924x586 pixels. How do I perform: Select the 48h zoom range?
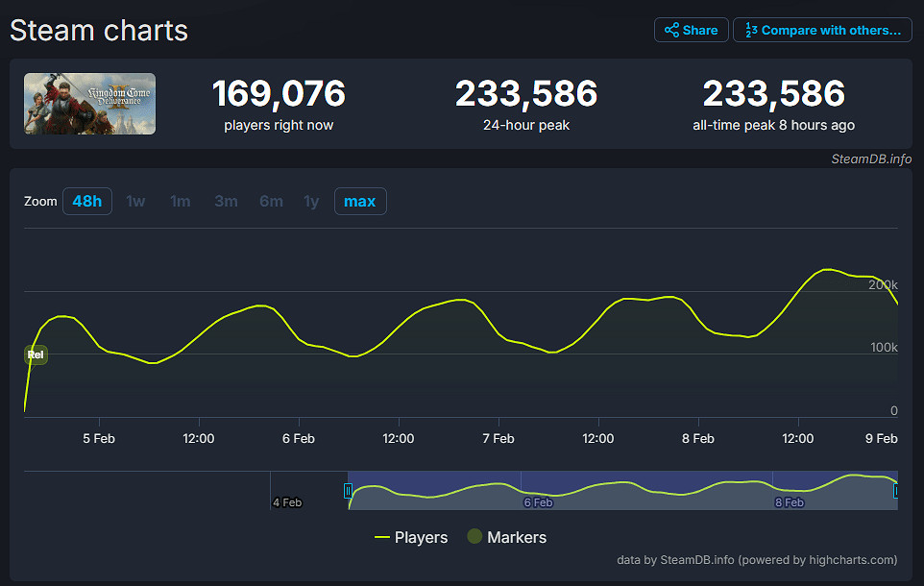tap(87, 201)
